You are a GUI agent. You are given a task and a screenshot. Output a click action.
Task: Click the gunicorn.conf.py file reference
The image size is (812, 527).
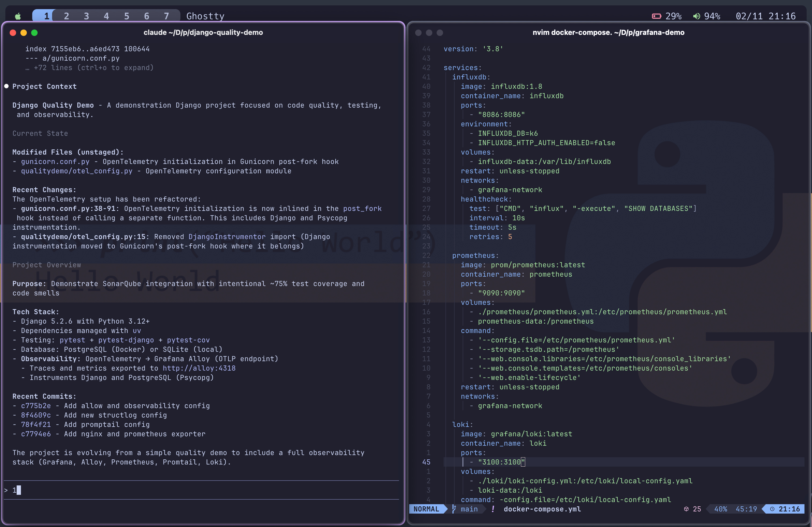coord(55,162)
